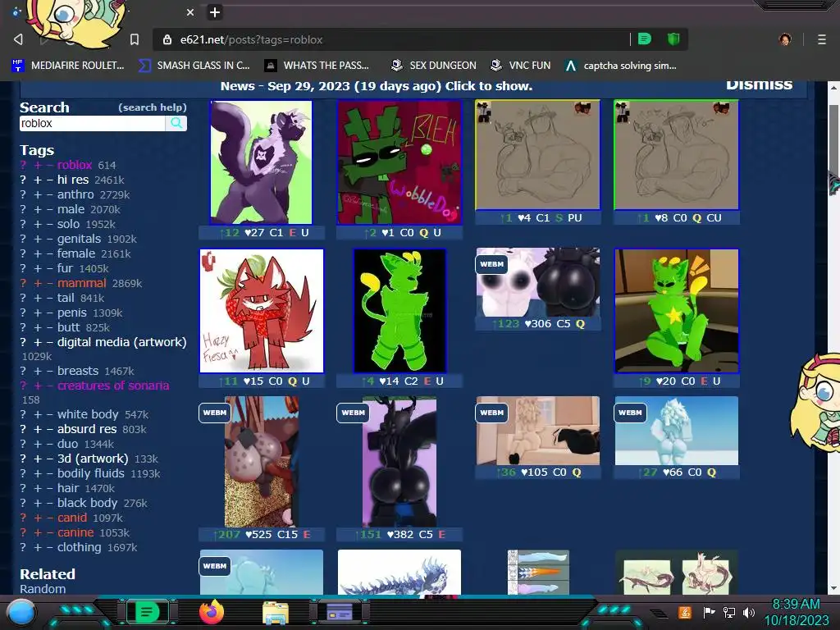Viewport: 840px width, 630px height.
Task: Click the plus next to tail tag
Action: 38,298
